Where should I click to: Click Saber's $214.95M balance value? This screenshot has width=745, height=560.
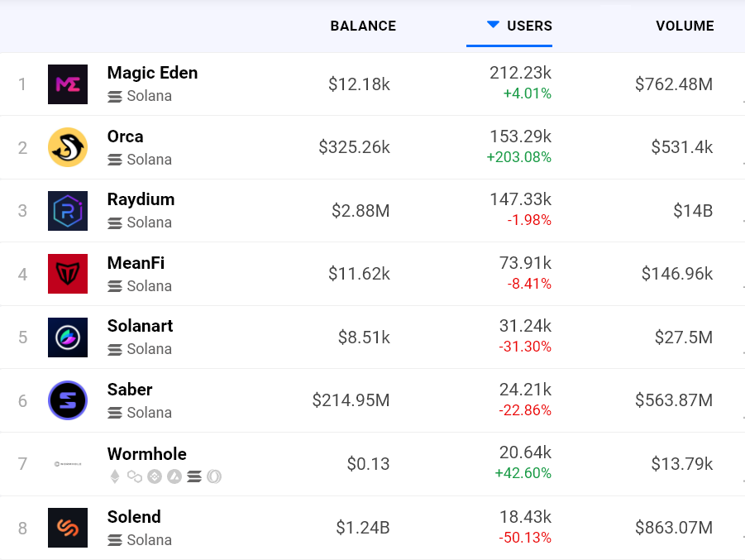pyautogui.click(x=351, y=400)
